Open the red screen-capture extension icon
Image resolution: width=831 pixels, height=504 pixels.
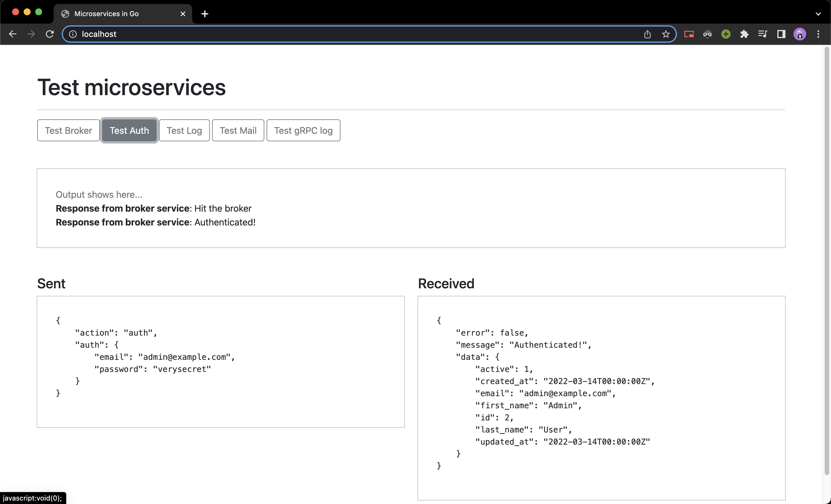coord(689,34)
